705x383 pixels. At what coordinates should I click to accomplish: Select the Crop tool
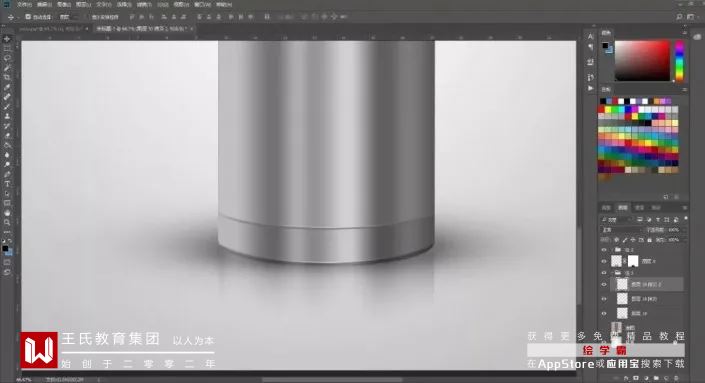tap(7, 77)
